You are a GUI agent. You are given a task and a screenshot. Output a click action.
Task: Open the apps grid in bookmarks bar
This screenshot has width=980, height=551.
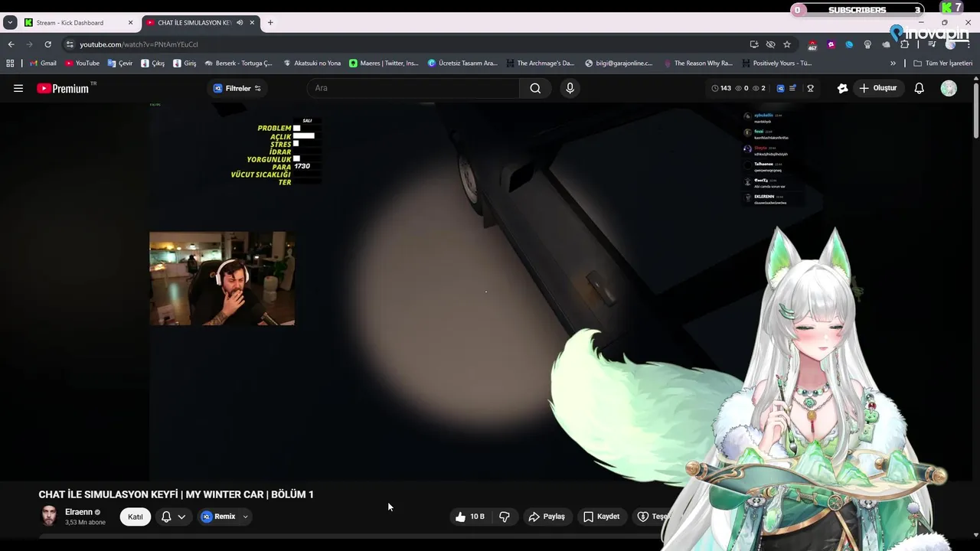(10, 64)
